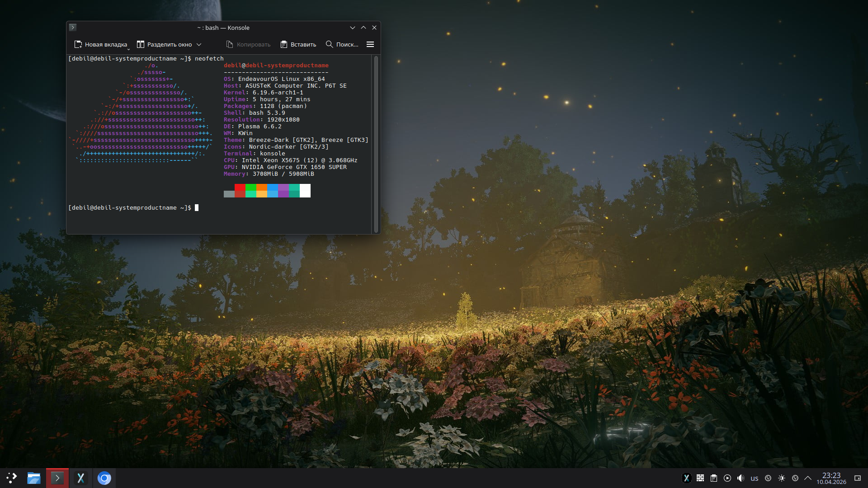Open the volume control tray icon
Screen dimensions: 868x488
[741, 478]
